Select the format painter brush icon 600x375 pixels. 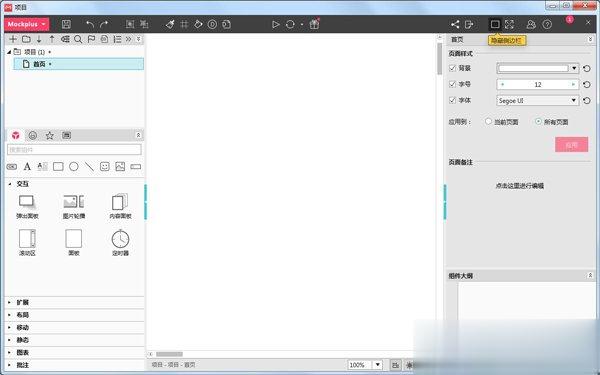170,24
